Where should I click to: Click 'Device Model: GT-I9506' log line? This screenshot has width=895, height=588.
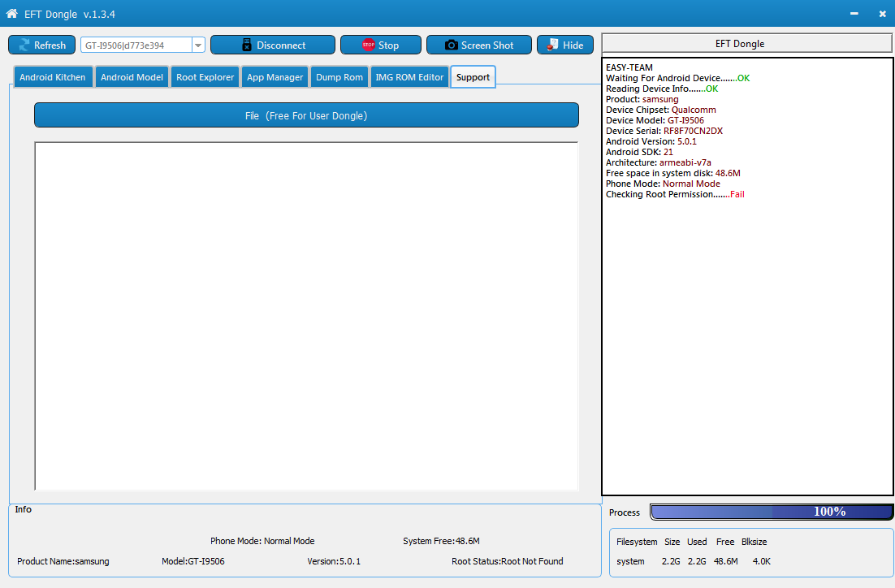pos(655,120)
